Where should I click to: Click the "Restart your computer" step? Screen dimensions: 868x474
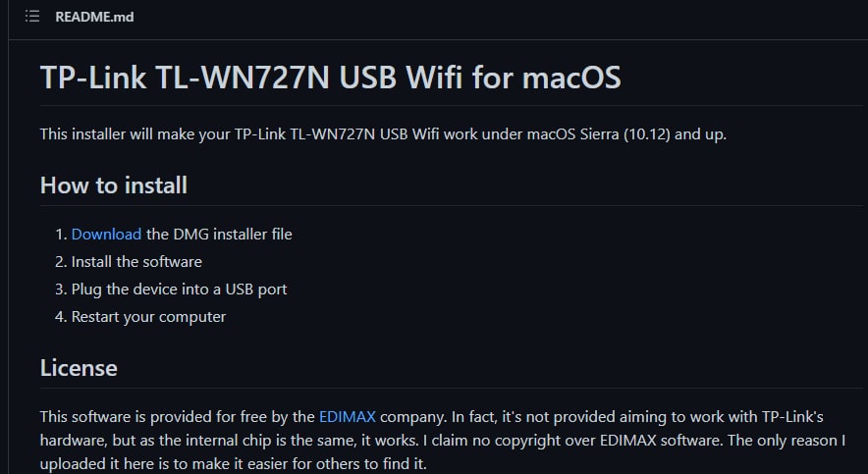point(148,317)
